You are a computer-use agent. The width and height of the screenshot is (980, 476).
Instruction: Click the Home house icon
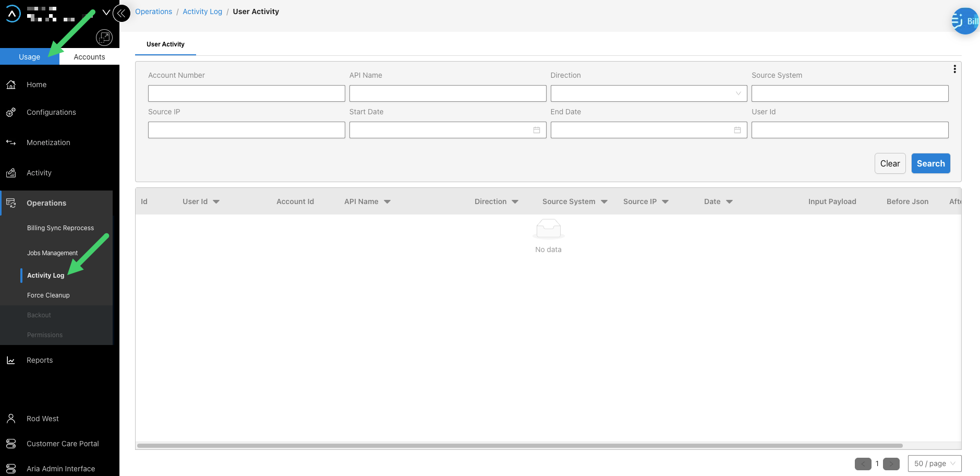(11, 85)
